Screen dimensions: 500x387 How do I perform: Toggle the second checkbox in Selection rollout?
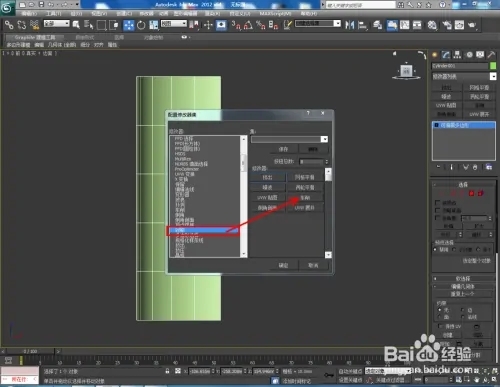point(438,210)
